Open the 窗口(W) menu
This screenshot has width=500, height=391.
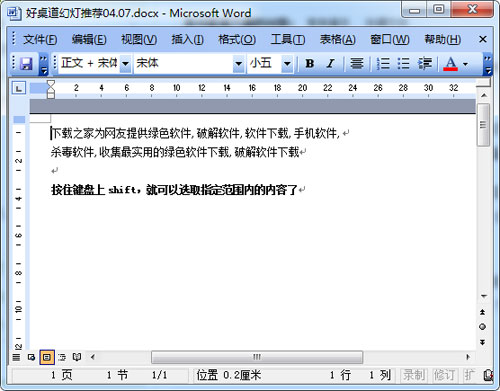click(389, 40)
